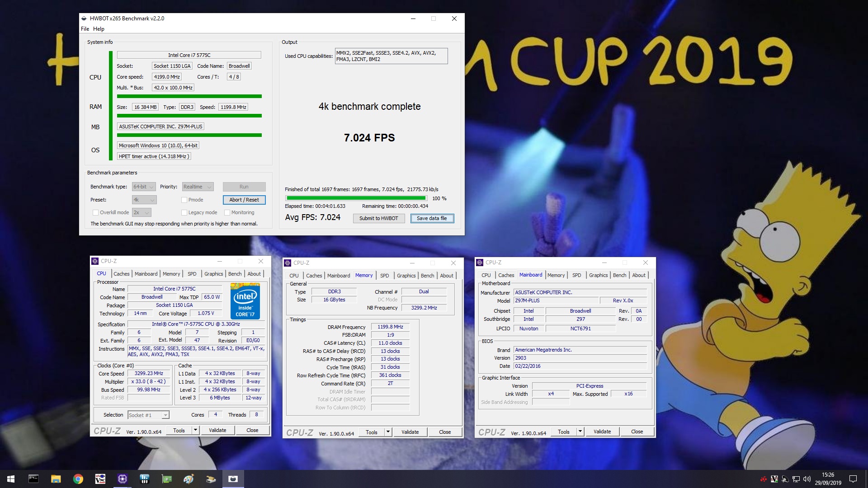Open the Preset 4k dropdown

[x=144, y=200]
